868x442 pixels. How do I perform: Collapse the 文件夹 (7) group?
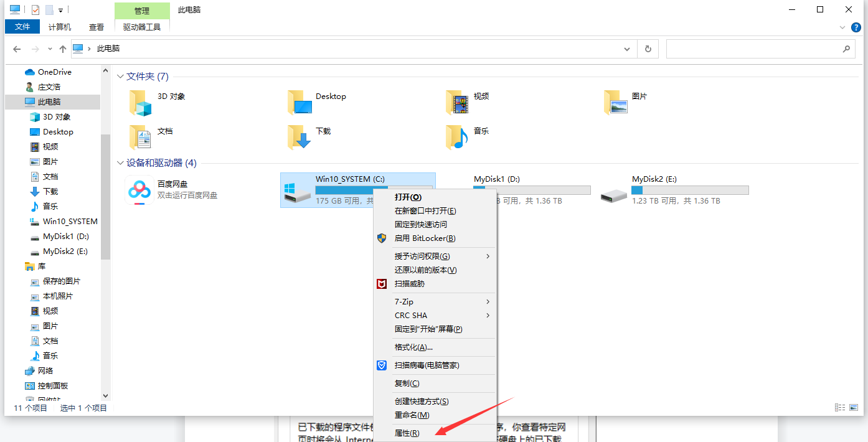coord(121,77)
